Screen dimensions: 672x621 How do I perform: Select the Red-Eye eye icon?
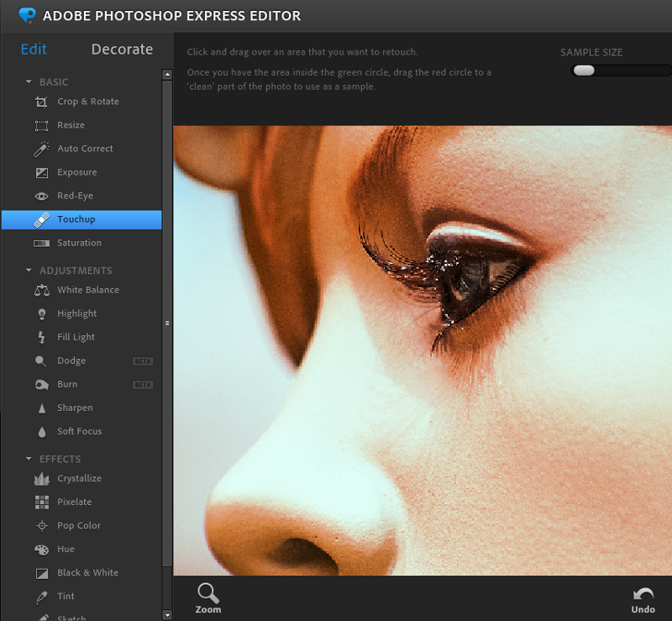tap(41, 196)
